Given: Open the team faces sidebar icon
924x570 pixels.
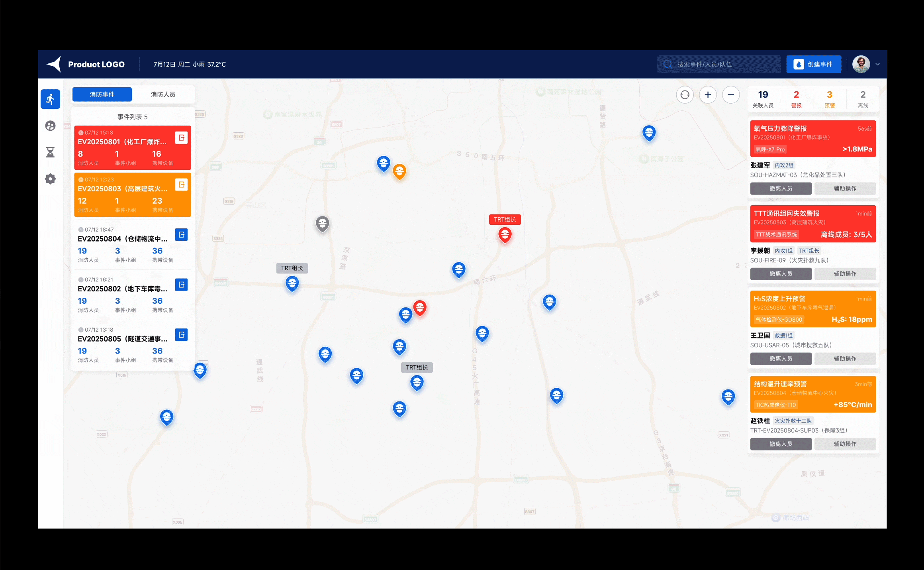Looking at the screenshot, I should coord(50,126).
